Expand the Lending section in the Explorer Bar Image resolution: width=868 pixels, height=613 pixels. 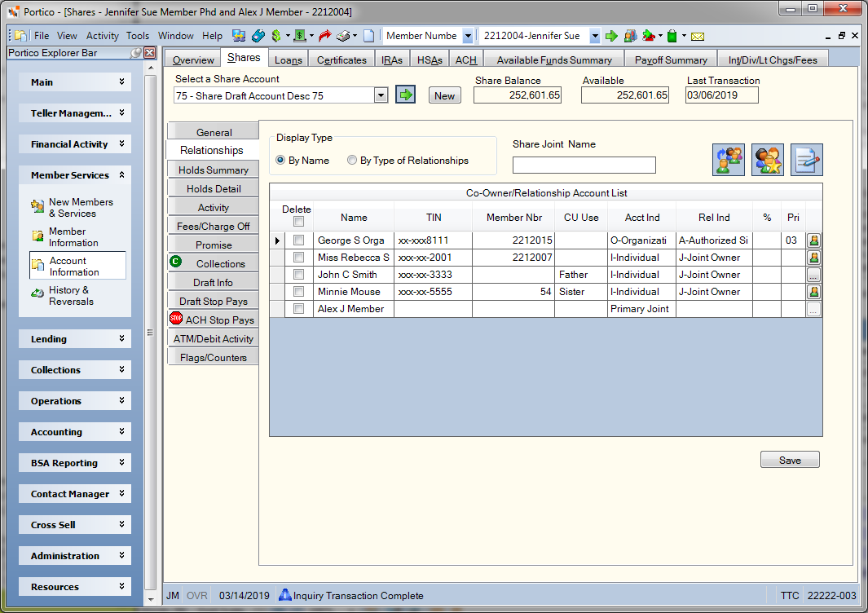(75, 339)
